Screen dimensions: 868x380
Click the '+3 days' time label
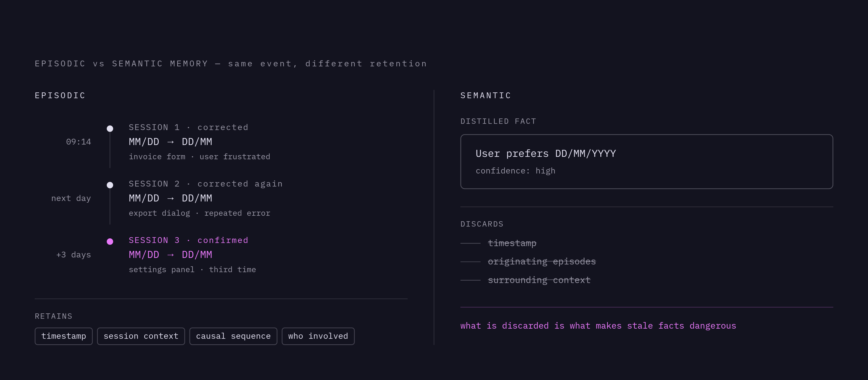[74, 255]
